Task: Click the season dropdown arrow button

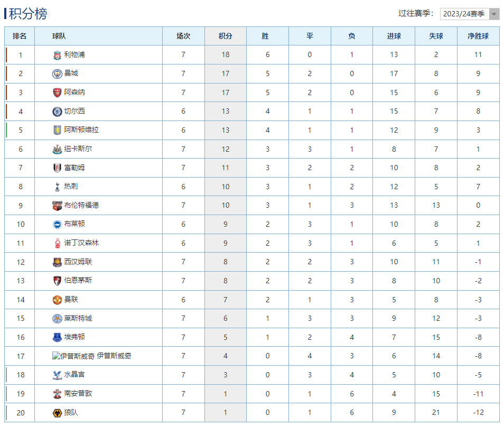Action: 494,14
